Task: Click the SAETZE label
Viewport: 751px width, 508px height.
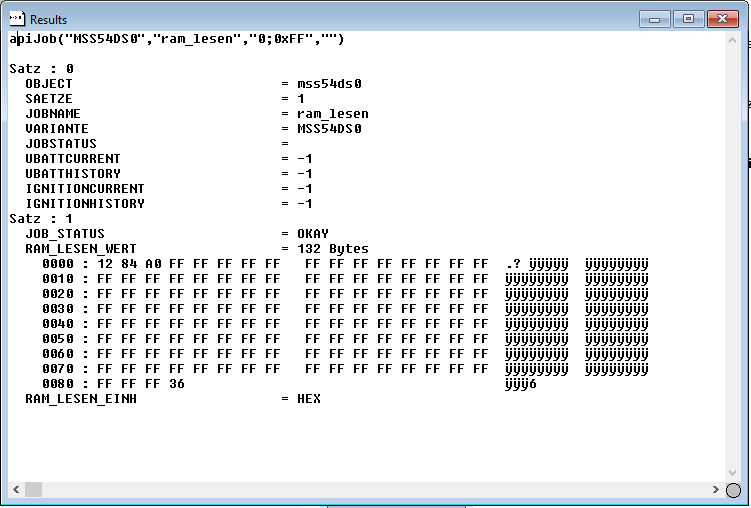Action: (x=49, y=99)
